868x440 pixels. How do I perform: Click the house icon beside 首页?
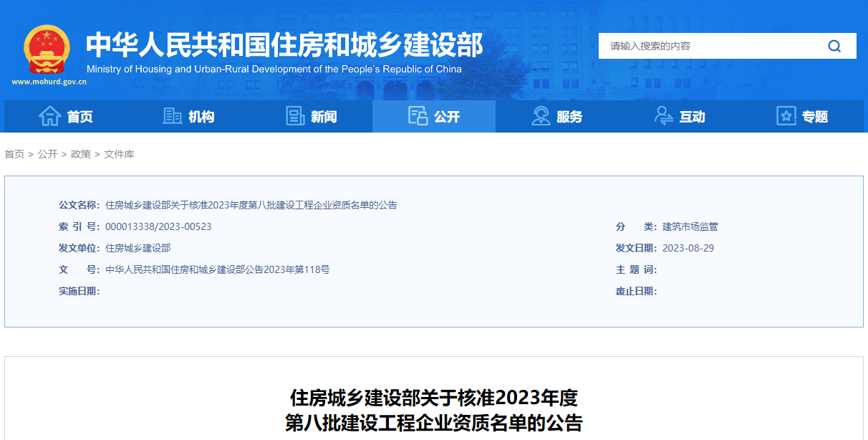[49, 116]
